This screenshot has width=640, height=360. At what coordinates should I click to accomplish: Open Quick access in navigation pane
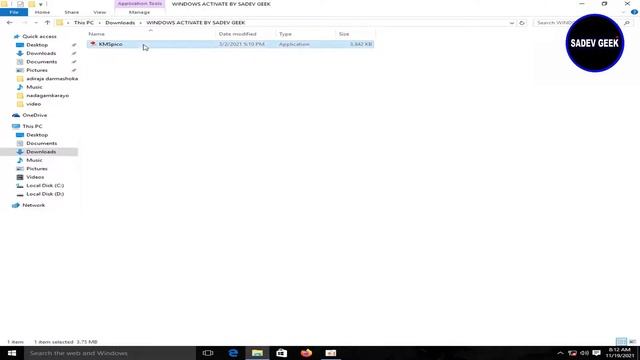39,36
